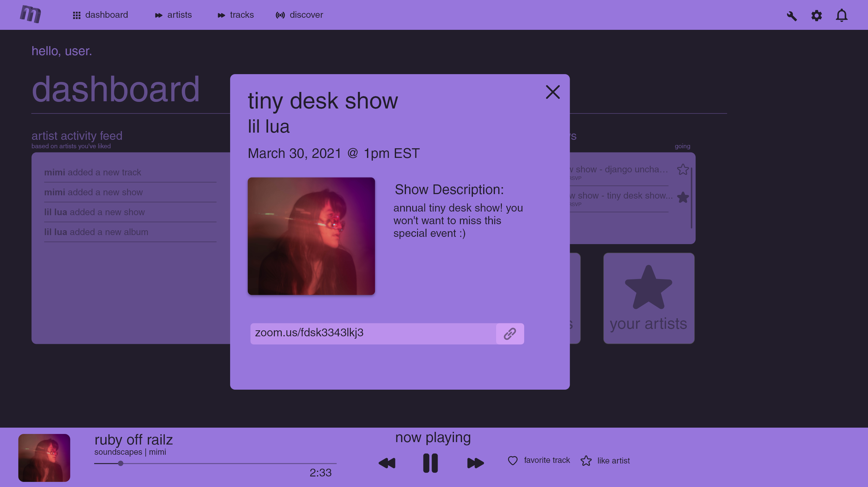Open settings via the gear icon
Screen dimensions: 868x487
(x=816, y=15)
